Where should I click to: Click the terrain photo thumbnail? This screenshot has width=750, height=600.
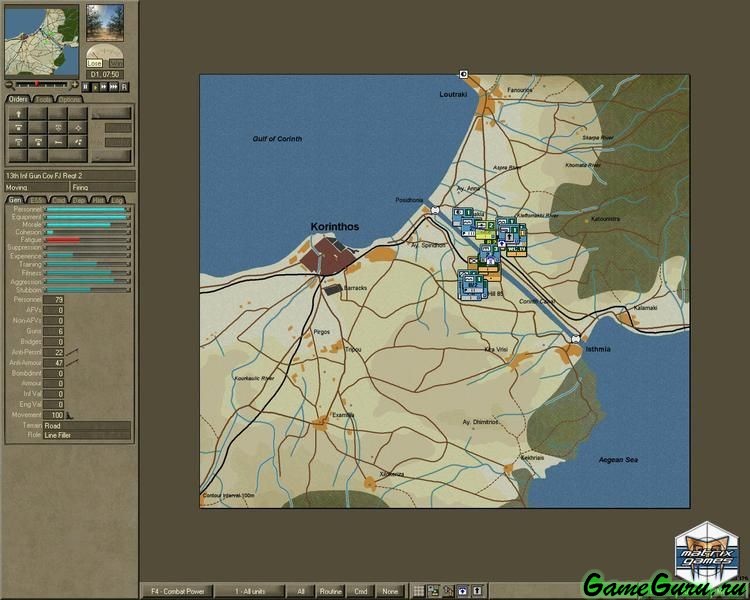[x=105, y=22]
